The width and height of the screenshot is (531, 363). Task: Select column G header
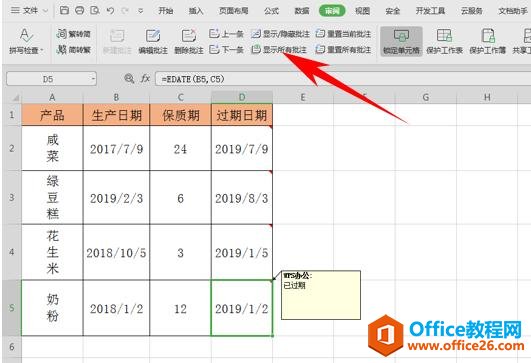tap(425, 98)
